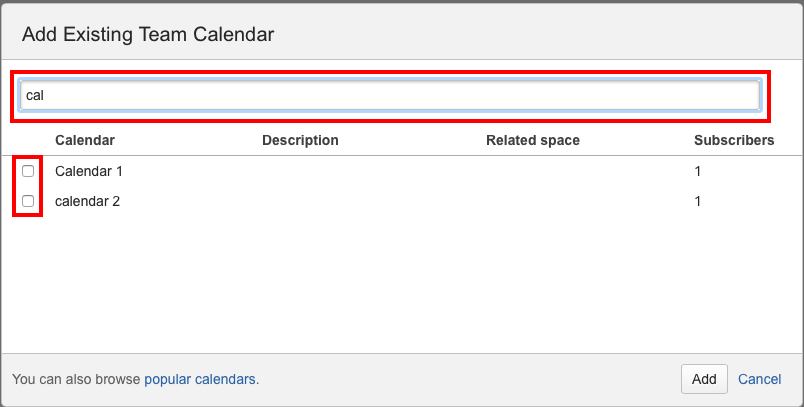This screenshot has height=407, width=804.
Task: Click the Description column header
Action: 300,140
